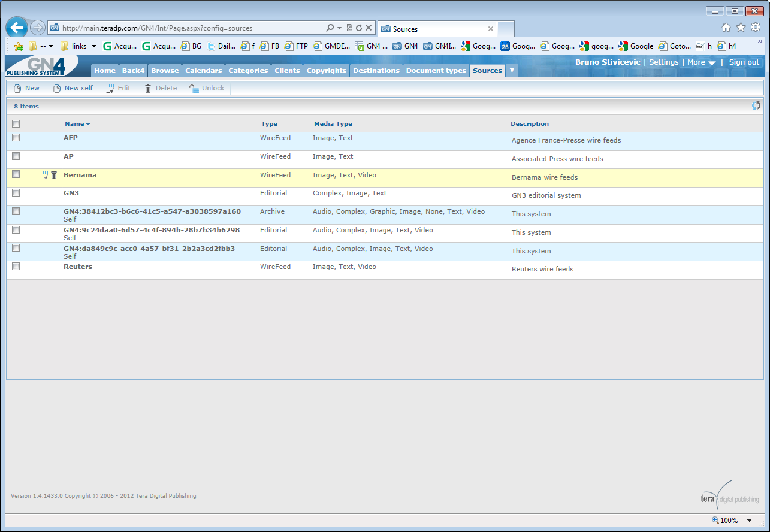The image size is (770, 532).
Task: Open the h4 favorite
Action: tap(727, 46)
